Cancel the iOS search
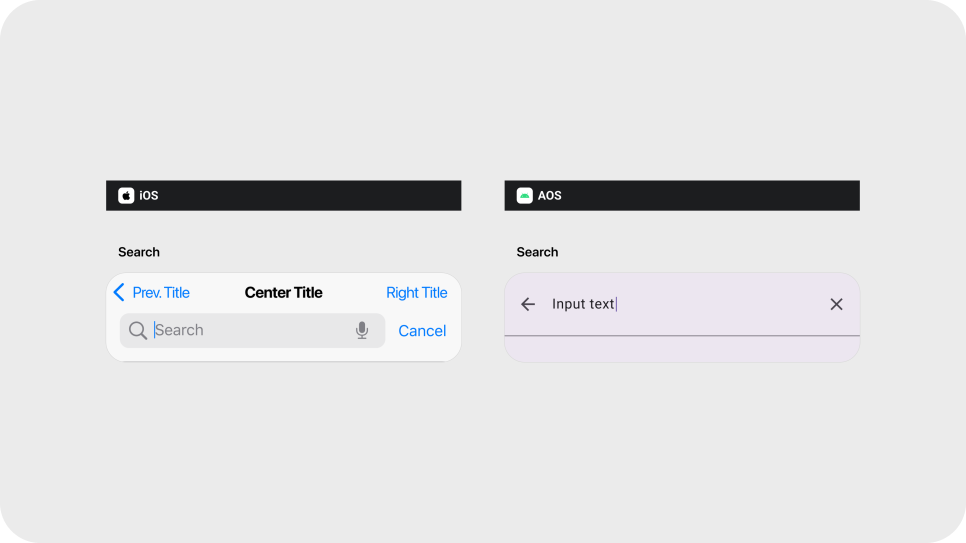966x543 pixels. pos(422,331)
